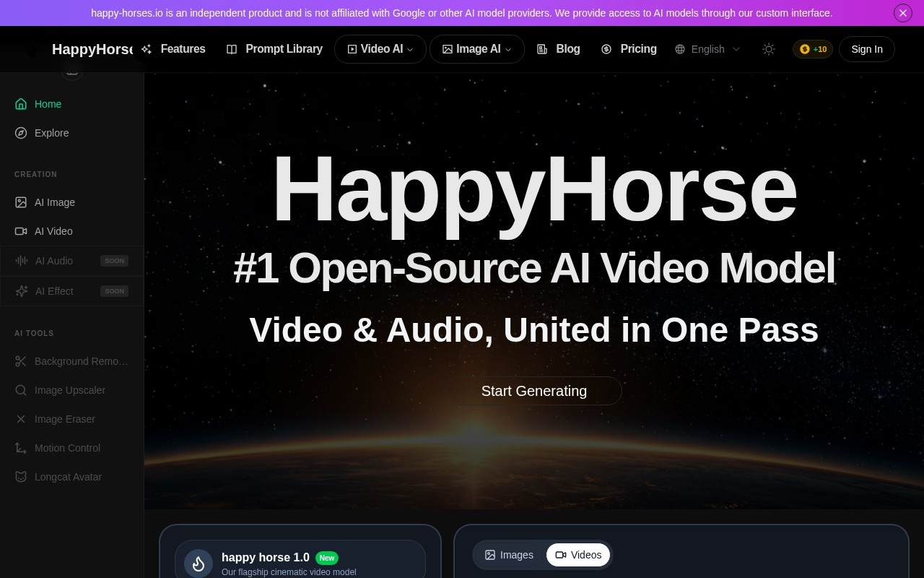Click the +10 credits coin badge

tap(813, 49)
